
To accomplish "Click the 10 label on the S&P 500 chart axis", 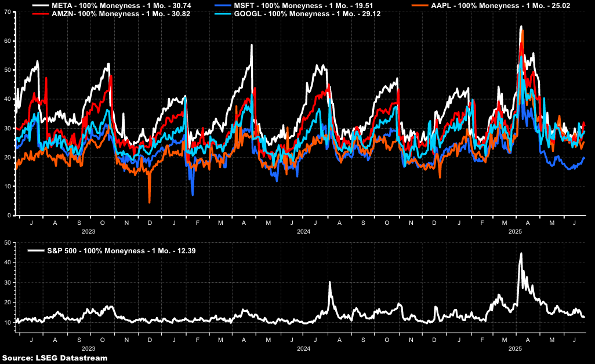I will click(x=8, y=322).
